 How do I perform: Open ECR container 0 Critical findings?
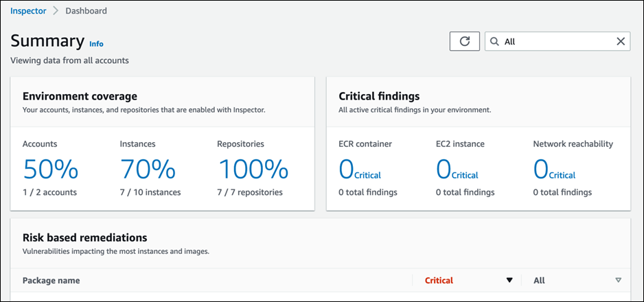pos(360,170)
